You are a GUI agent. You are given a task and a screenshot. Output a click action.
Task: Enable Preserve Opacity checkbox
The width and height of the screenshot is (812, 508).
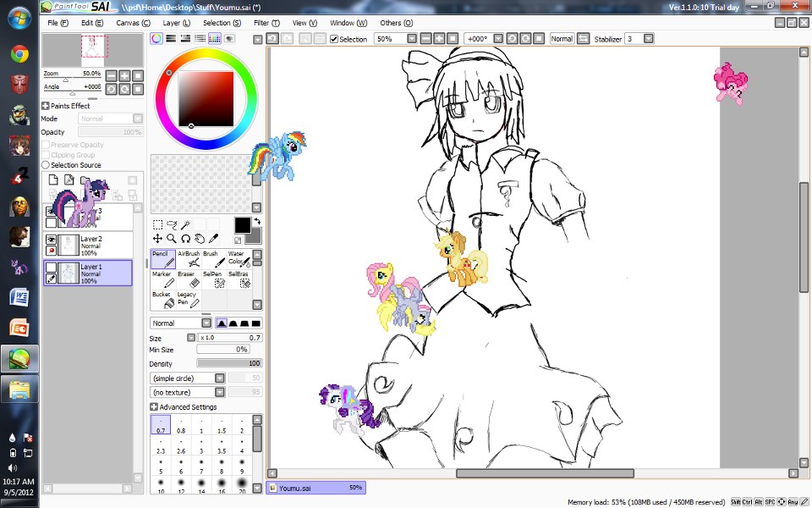(x=46, y=145)
